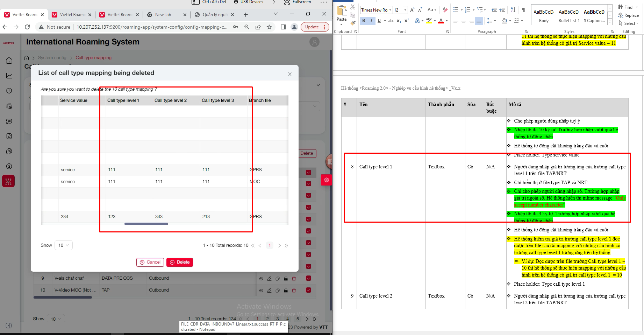
Task: Toggle Bold formatting in Word ribbon
Action: (364, 21)
